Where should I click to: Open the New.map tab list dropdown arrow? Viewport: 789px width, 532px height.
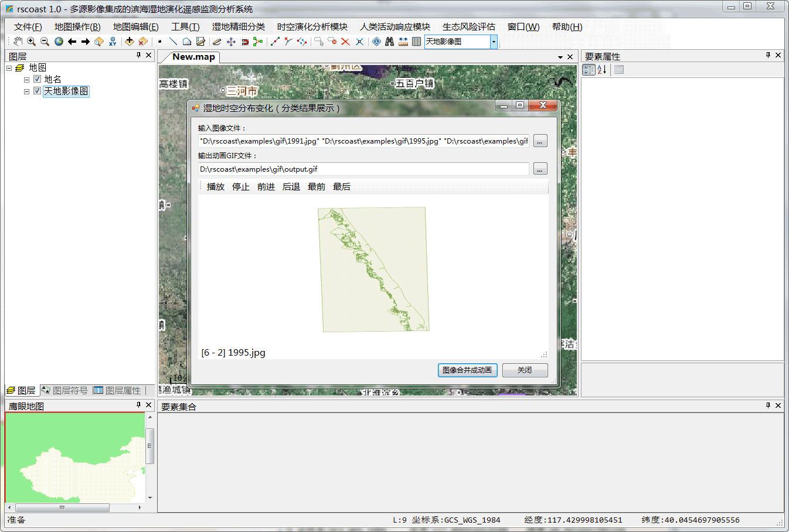(x=560, y=57)
